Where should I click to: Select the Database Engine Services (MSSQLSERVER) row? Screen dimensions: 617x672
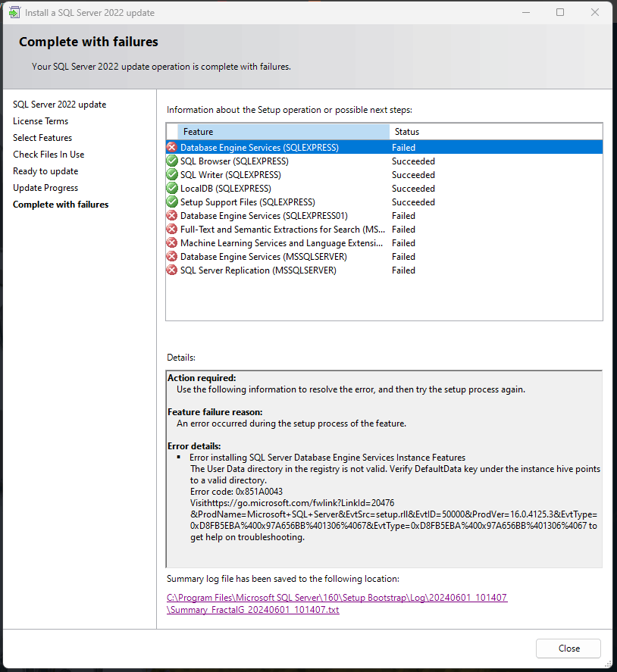pos(384,257)
